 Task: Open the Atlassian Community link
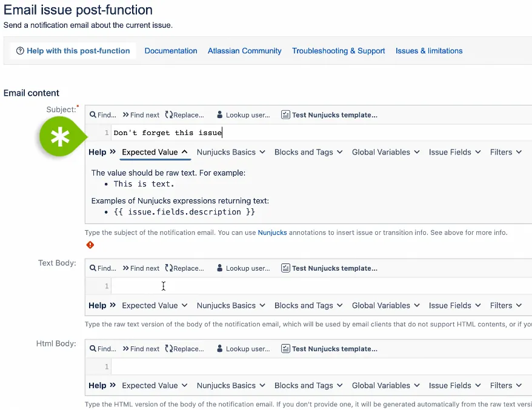tap(244, 51)
